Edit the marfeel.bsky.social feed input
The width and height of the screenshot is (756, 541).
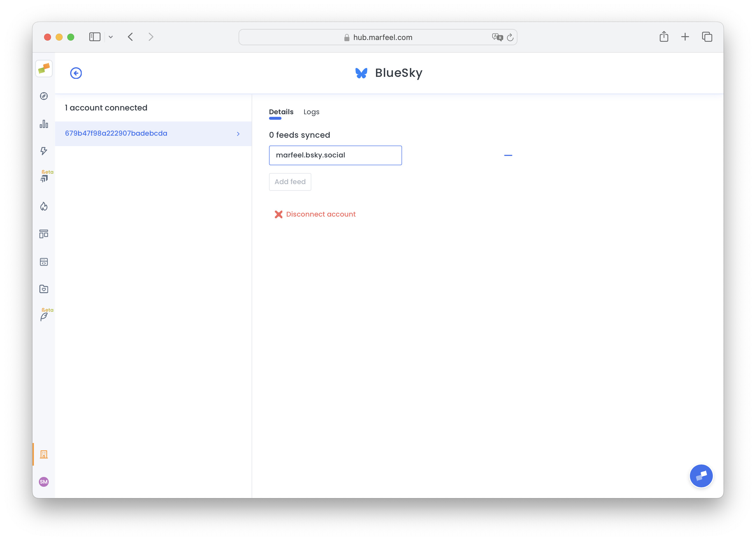[335, 155]
